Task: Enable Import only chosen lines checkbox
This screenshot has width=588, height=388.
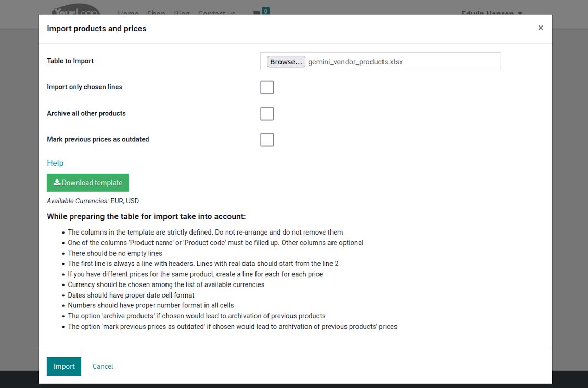Action: pos(267,87)
